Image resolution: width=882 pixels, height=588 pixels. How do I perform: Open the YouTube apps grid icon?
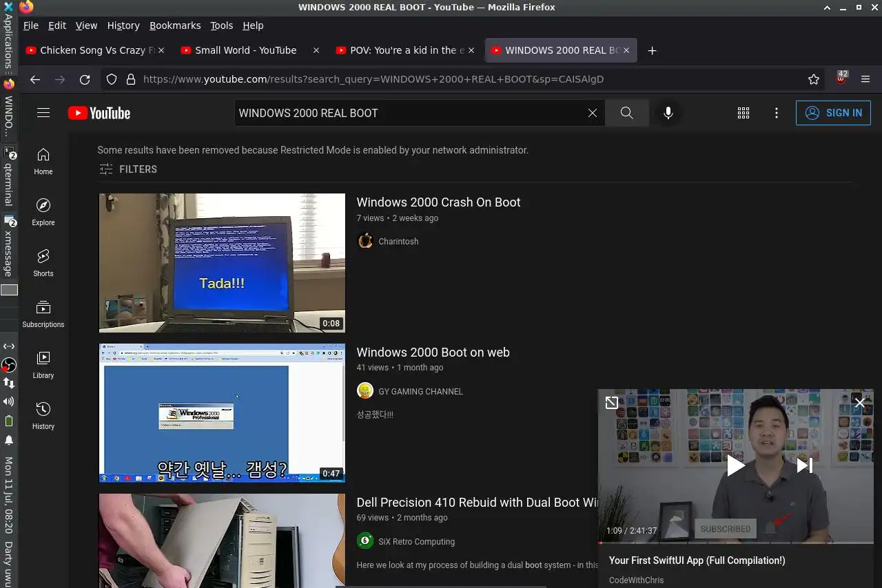(743, 113)
